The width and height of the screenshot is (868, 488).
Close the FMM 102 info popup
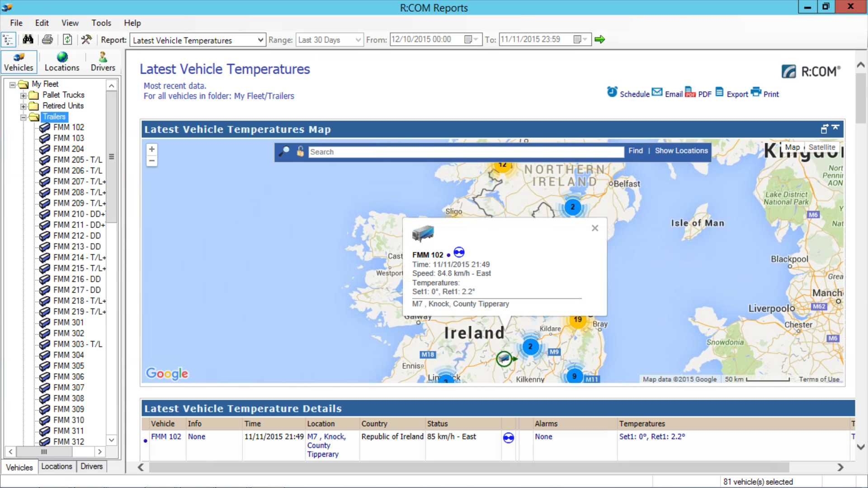point(595,228)
